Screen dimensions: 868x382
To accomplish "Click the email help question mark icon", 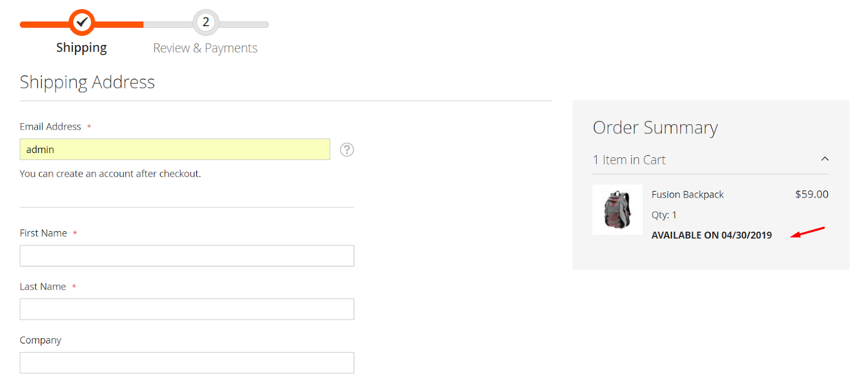I will (347, 150).
